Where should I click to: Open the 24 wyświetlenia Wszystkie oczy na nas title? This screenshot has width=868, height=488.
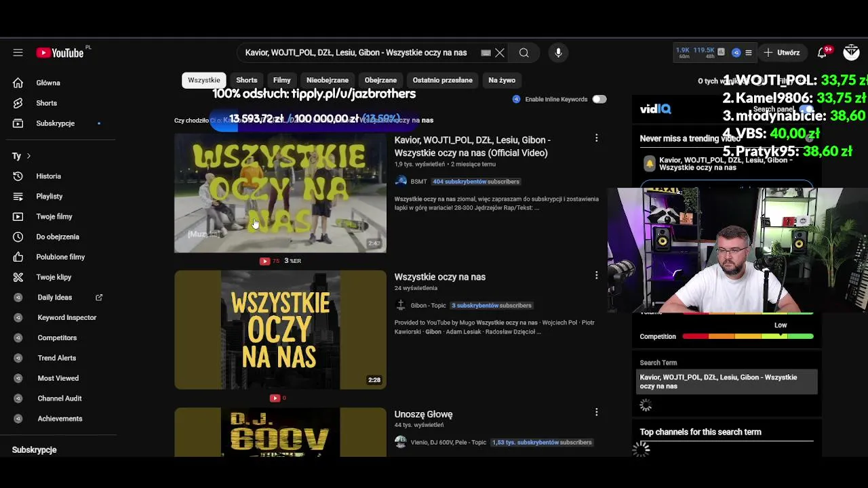coord(440,277)
